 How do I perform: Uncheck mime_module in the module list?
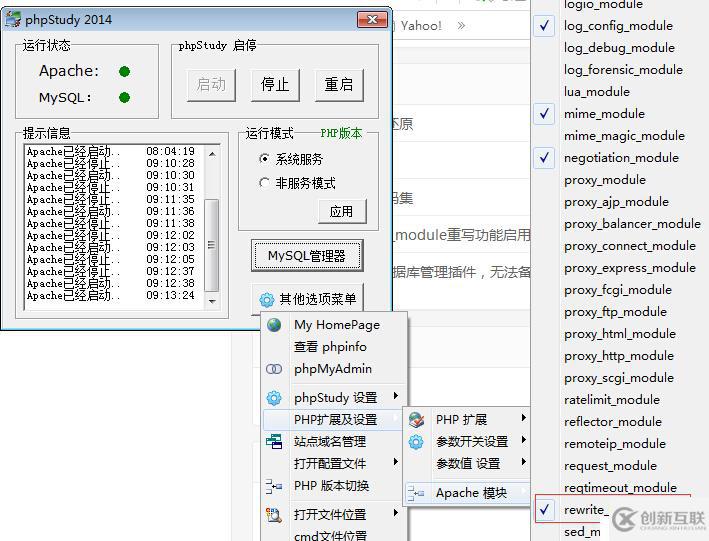tap(544, 114)
